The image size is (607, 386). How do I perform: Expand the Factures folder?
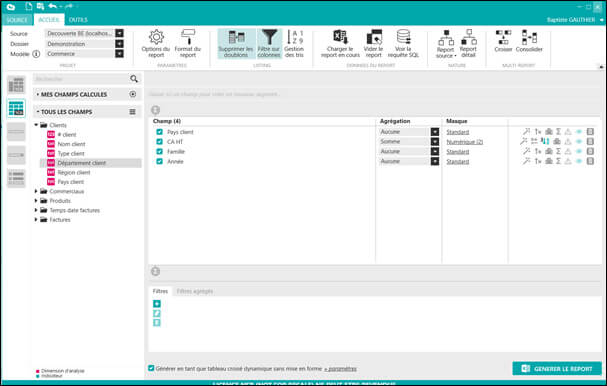coord(36,220)
